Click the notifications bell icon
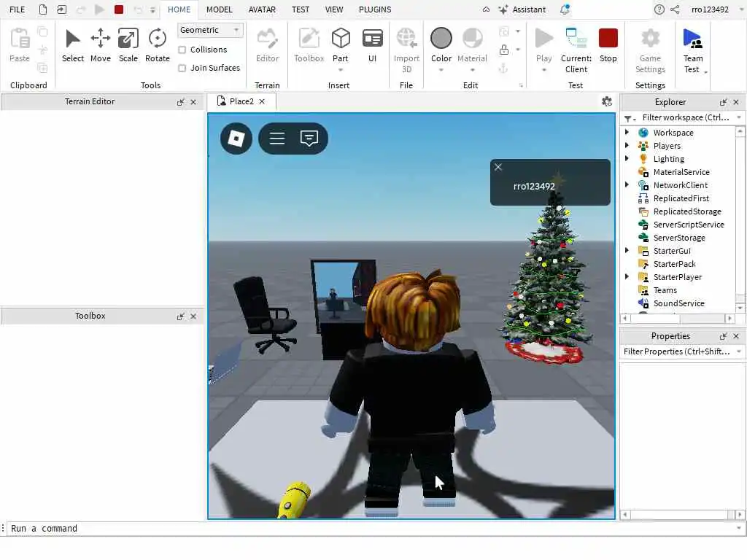This screenshot has height=560, width=747. [x=565, y=9]
